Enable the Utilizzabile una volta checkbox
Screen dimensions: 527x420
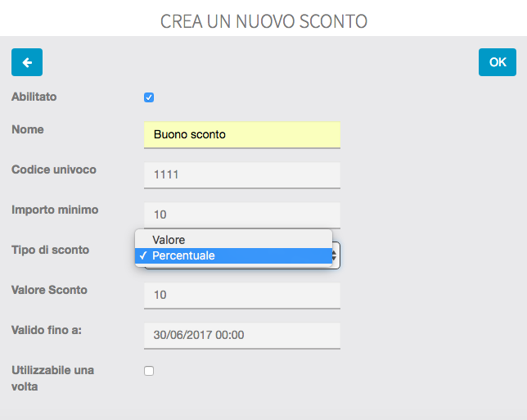[x=149, y=371]
